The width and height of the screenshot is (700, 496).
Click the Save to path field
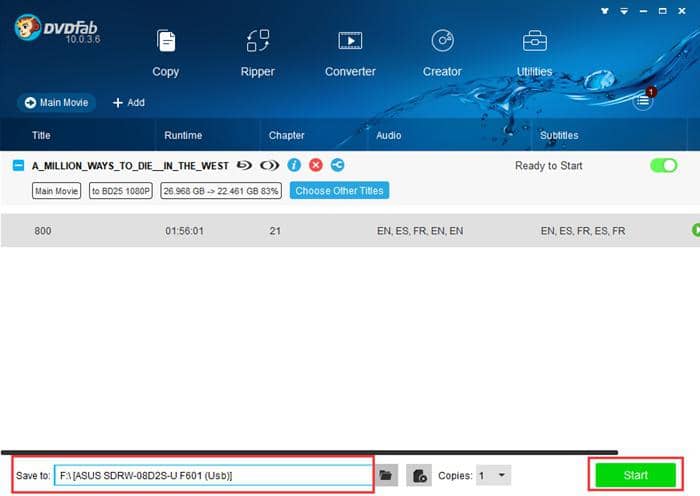pos(213,475)
